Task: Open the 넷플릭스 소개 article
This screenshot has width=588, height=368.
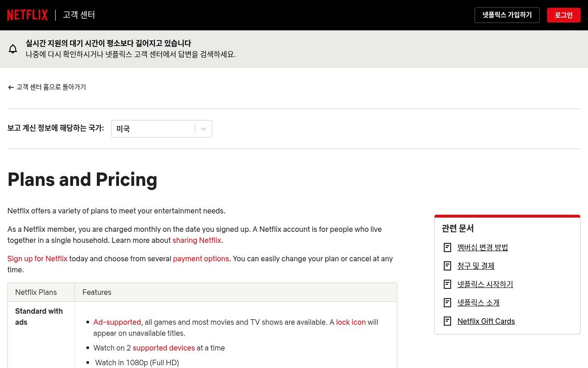Action: (479, 303)
